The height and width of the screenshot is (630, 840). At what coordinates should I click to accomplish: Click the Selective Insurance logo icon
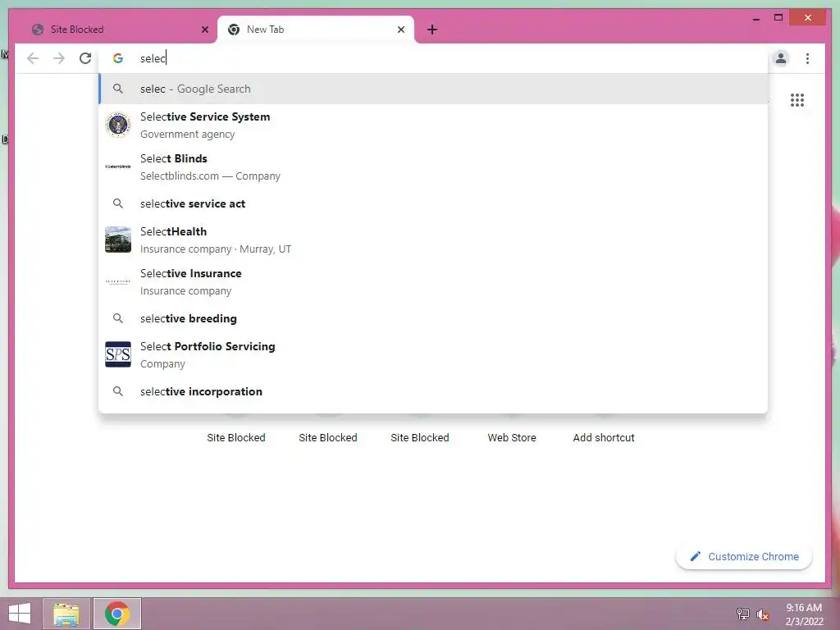[x=118, y=281]
